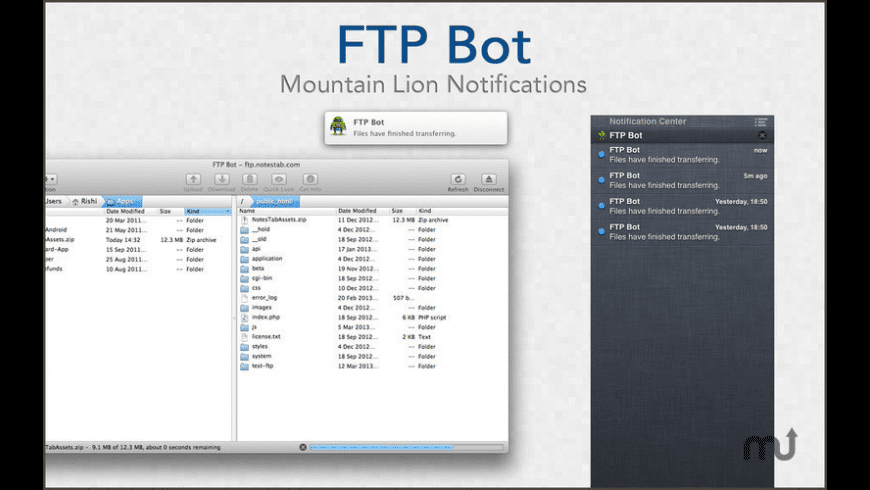Clear FTP Bot notifications with the X button

[762, 135]
